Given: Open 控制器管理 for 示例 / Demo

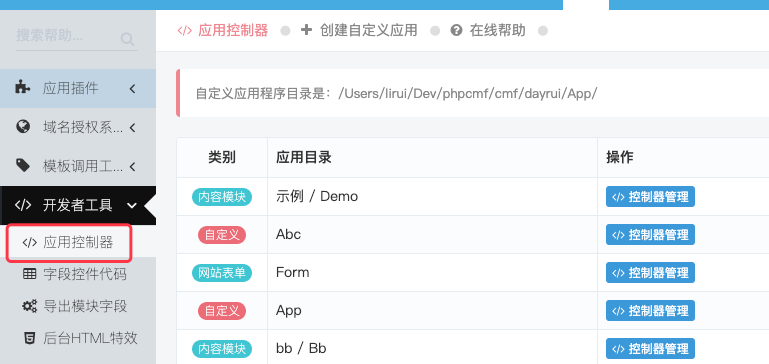Looking at the screenshot, I should tap(650, 197).
